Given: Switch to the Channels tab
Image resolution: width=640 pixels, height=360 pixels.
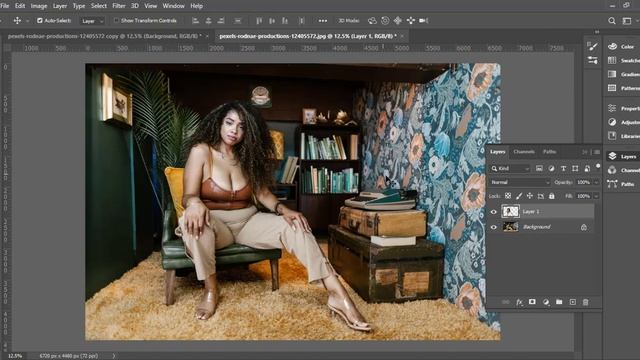Looking at the screenshot, I should (x=524, y=152).
